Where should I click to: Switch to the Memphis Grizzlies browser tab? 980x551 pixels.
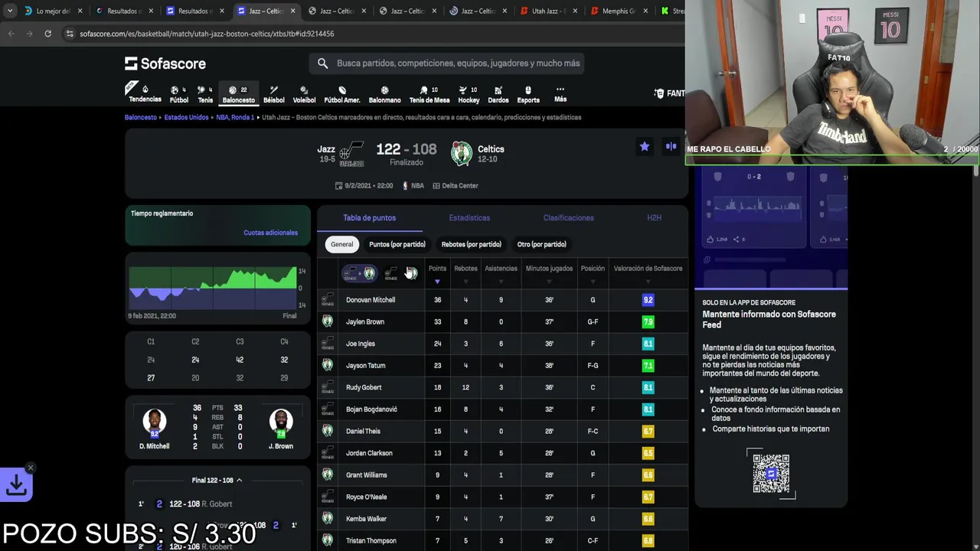(x=617, y=11)
